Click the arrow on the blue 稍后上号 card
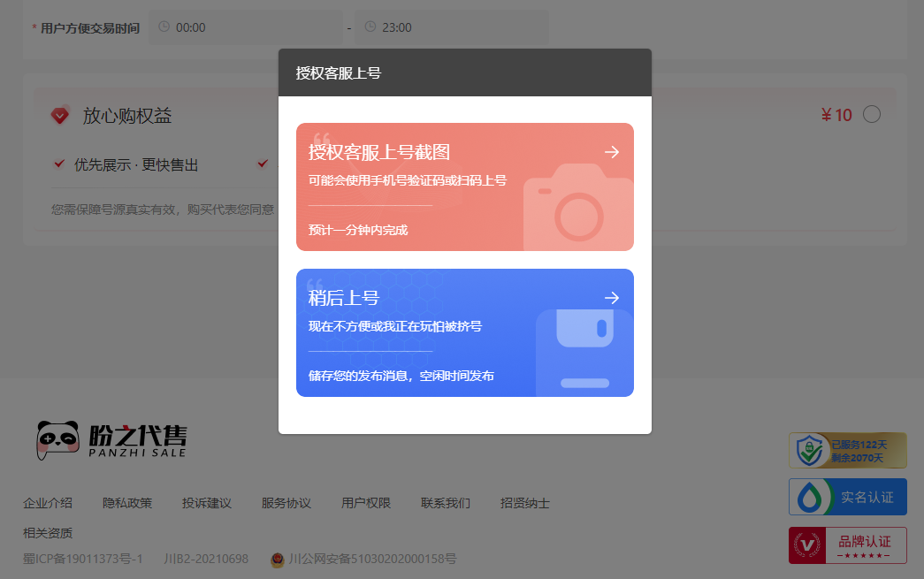Image resolution: width=924 pixels, height=579 pixels. point(612,298)
